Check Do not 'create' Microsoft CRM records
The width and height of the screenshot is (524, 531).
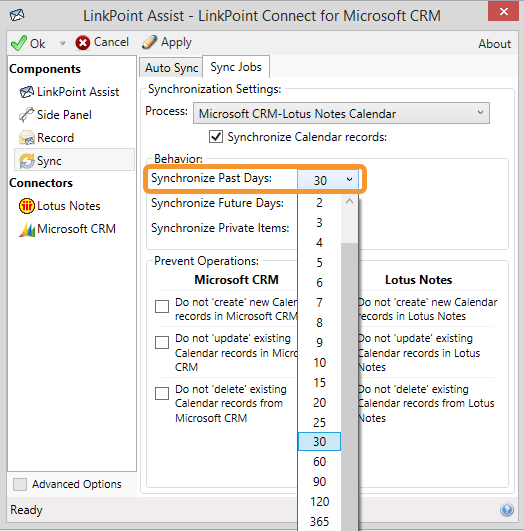tap(162, 306)
